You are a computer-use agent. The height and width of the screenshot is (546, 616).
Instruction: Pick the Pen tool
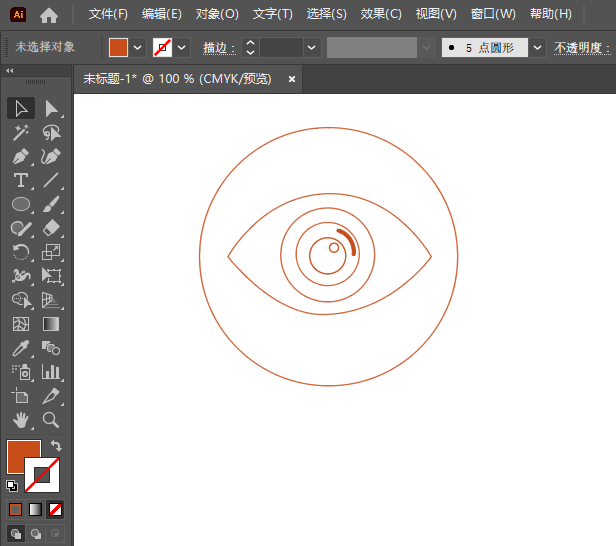(x=20, y=156)
